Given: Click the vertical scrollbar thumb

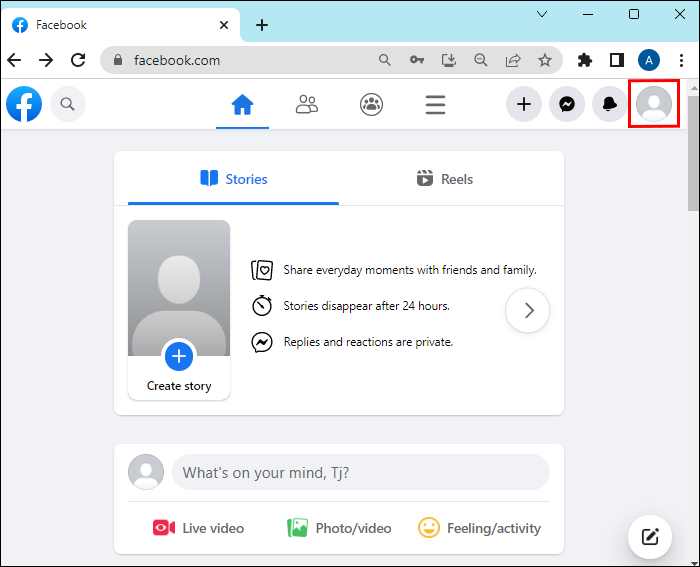Looking at the screenshot, I should (x=693, y=152).
